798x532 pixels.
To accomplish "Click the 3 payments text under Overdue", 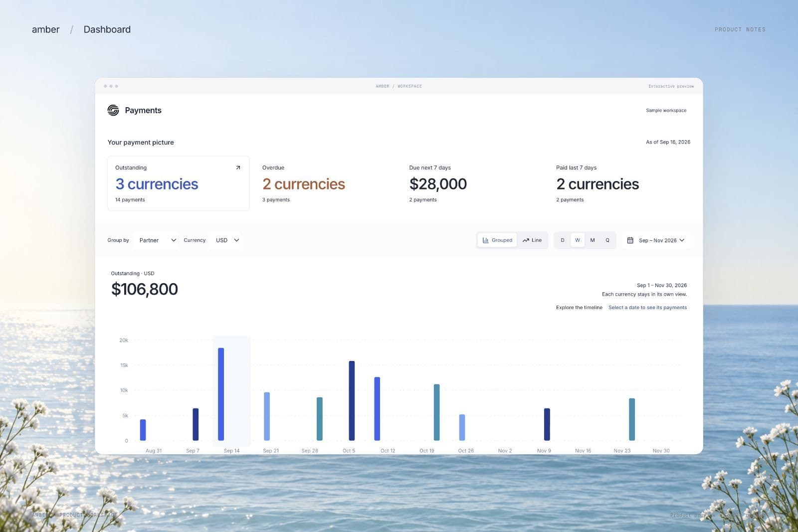I will click(x=276, y=200).
